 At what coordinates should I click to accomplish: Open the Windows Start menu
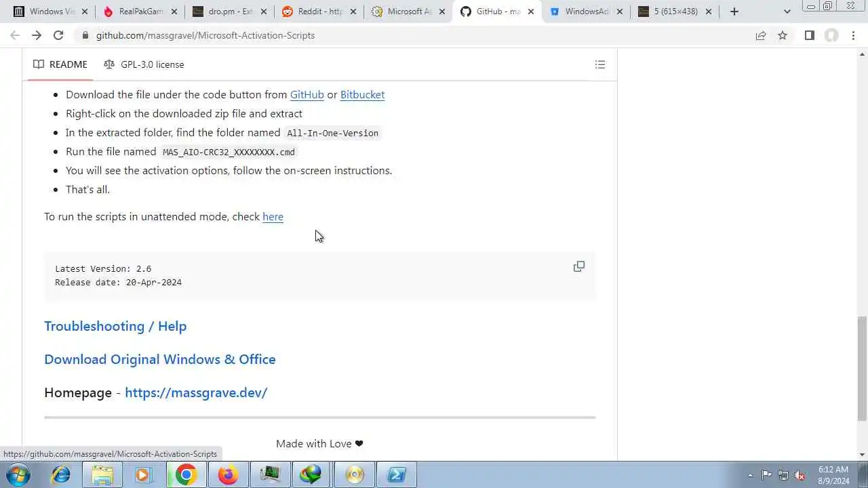tap(18, 474)
